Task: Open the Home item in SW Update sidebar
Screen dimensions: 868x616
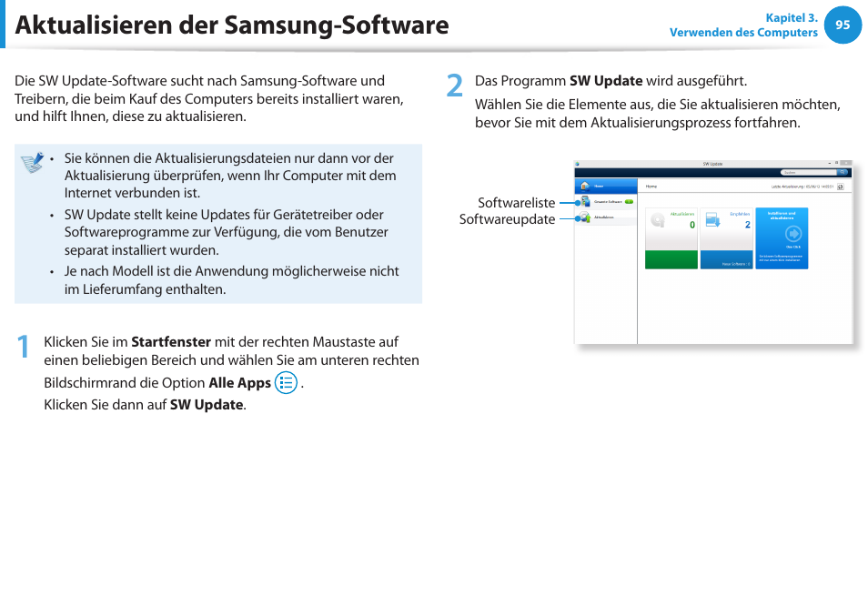Action: coord(606,186)
